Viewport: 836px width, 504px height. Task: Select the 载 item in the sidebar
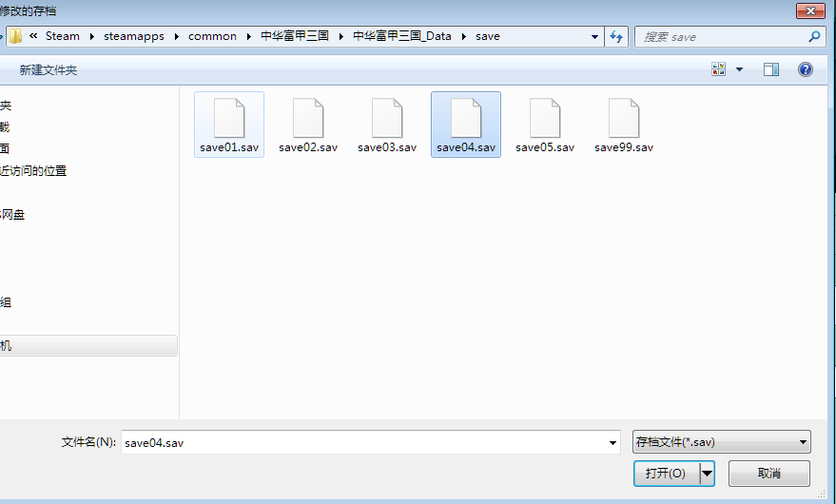point(5,126)
